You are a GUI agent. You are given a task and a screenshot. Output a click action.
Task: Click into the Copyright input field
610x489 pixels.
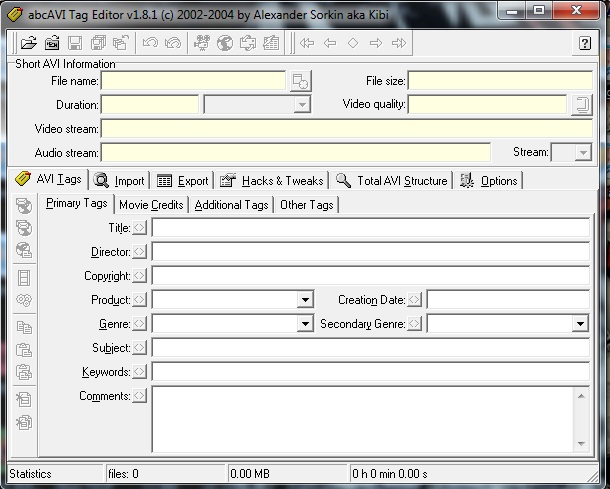[371, 276]
